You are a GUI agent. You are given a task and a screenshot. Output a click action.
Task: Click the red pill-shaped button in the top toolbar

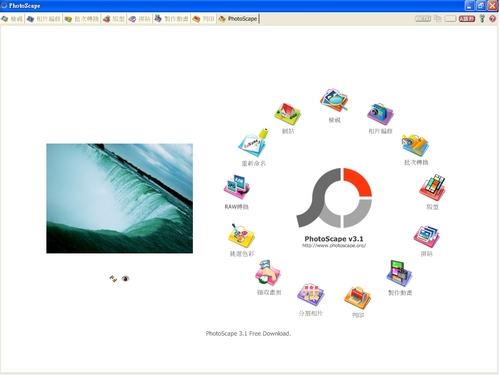[x=467, y=19]
